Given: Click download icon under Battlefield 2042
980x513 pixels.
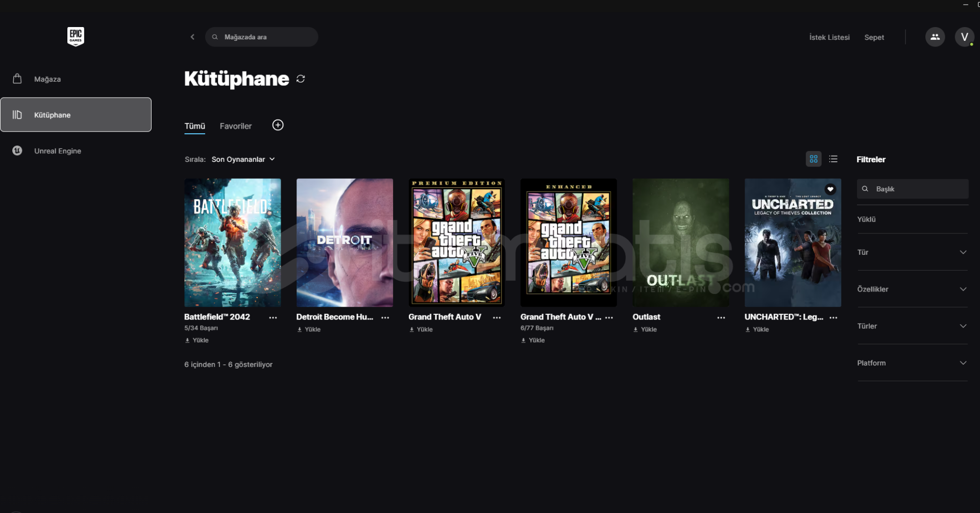Looking at the screenshot, I should 187,340.
